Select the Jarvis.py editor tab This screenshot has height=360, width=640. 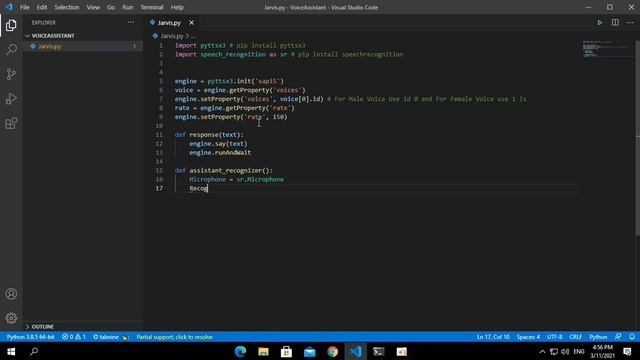click(x=169, y=23)
